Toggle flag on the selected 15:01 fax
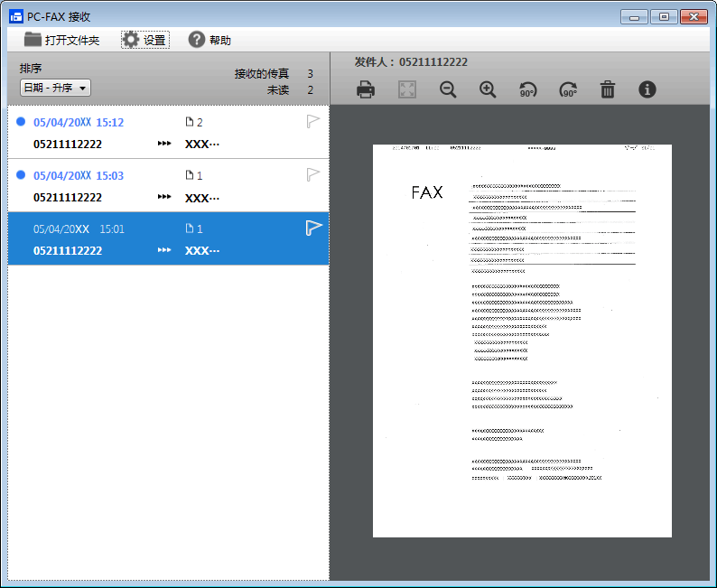 313,228
